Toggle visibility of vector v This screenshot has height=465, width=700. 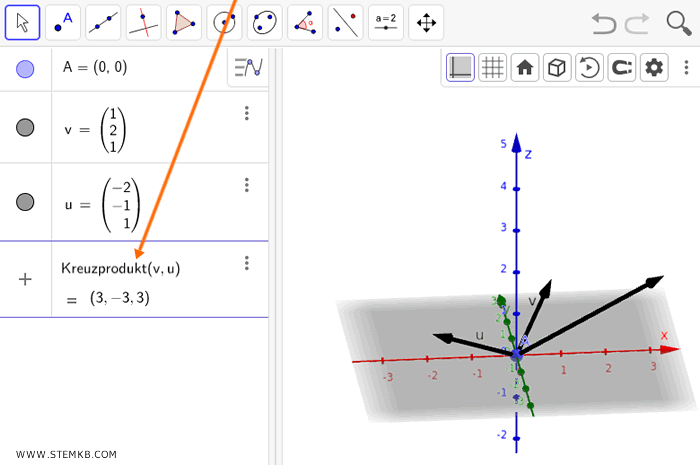point(26,127)
